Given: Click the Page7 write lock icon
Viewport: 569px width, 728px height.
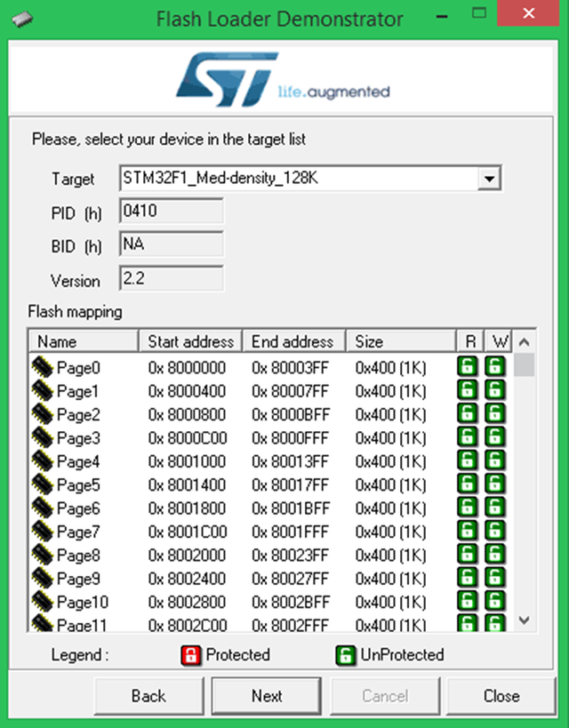Looking at the screenshot, I should 495,530.
